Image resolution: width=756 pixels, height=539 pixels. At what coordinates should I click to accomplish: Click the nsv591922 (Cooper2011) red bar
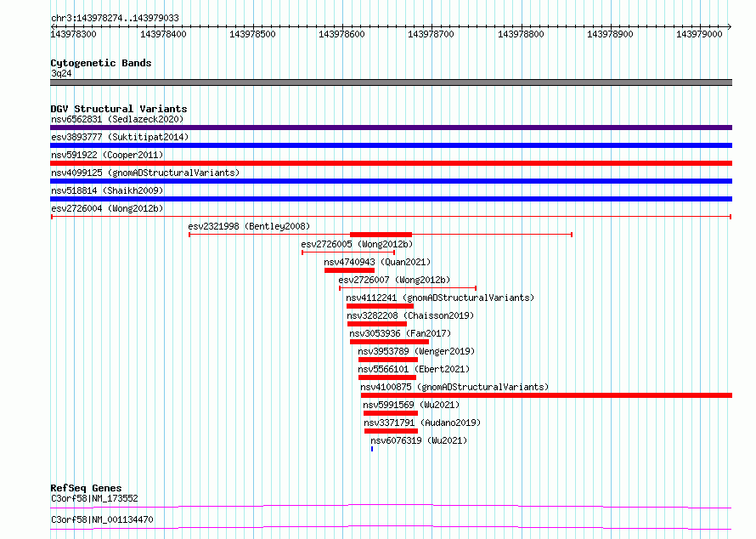coord(391,163)
